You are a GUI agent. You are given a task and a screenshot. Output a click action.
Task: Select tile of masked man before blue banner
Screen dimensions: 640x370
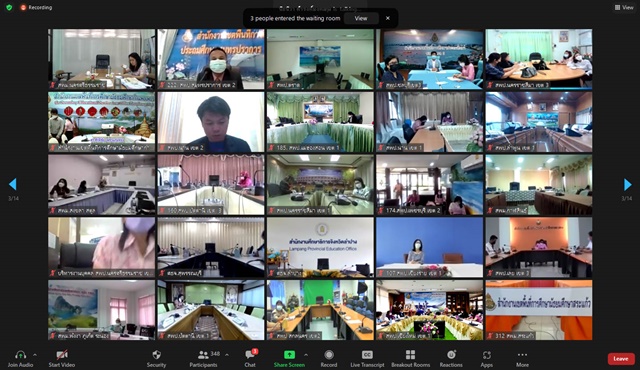211,59
